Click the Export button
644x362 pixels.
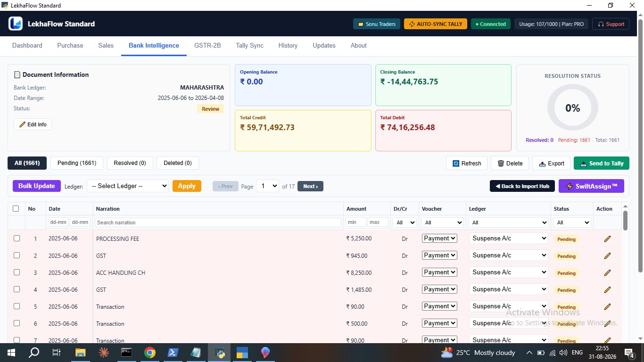pyautogui.click(x=551, y=164)
